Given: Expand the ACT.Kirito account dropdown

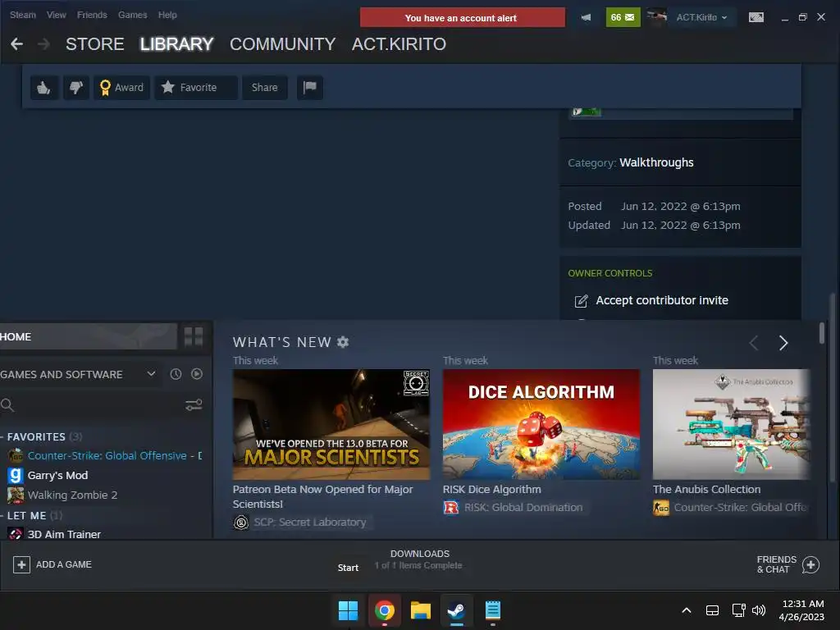Looking at the screenshot, I should tap(701, 18).
